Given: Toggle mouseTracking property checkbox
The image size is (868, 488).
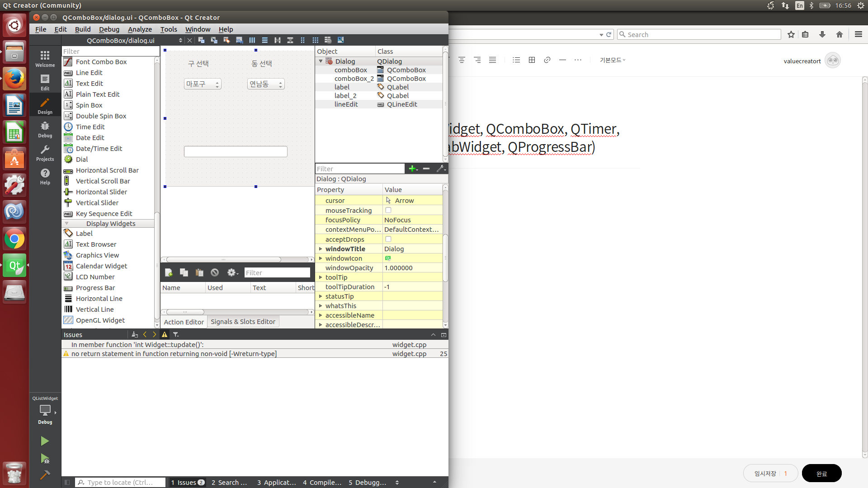Looking at the screenshot, I should tap(388, 210).
